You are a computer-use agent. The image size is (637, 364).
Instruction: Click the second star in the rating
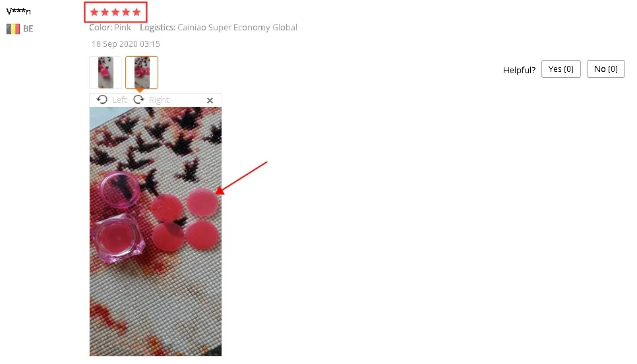point(105,12)
